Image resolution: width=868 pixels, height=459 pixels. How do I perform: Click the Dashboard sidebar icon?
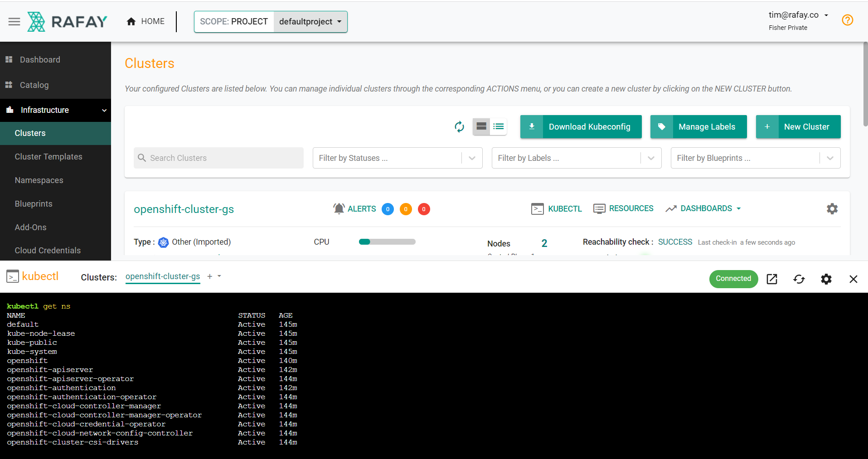(x=9, y=59)
